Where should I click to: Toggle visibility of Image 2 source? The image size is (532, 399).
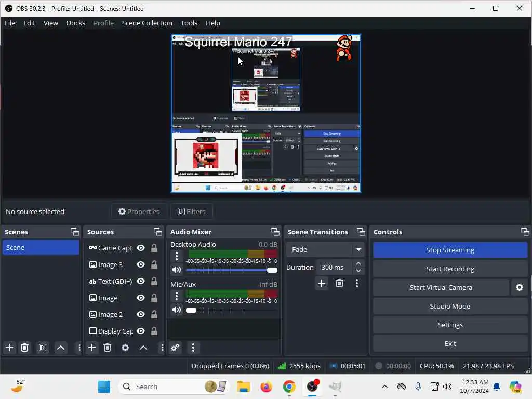coord(141,314)
